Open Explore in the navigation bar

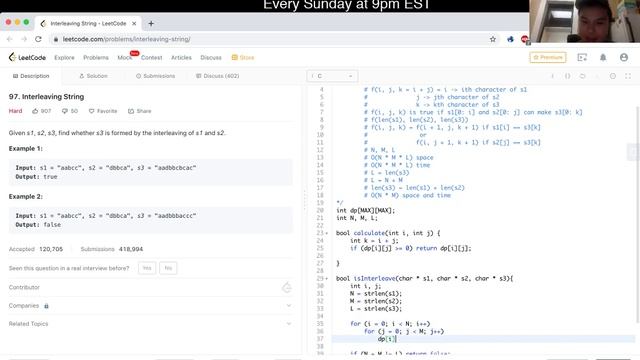tap(64, 58)
